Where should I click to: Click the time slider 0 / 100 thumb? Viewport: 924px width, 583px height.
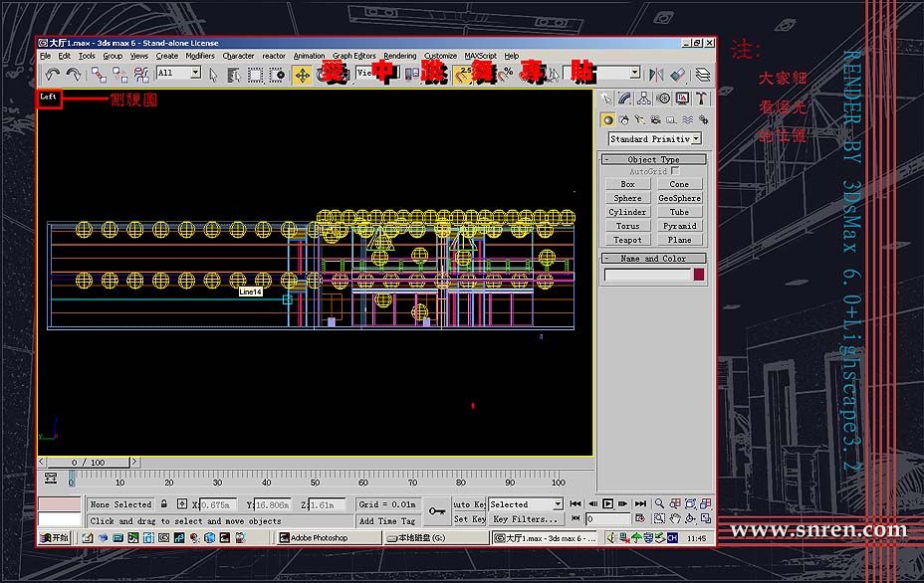(88, 463)
